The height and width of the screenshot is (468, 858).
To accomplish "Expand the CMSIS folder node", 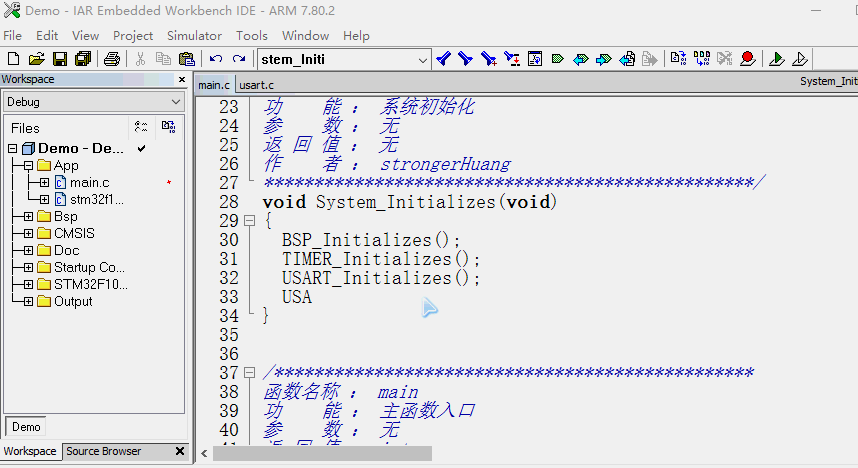I will click(x=29, y=234).
